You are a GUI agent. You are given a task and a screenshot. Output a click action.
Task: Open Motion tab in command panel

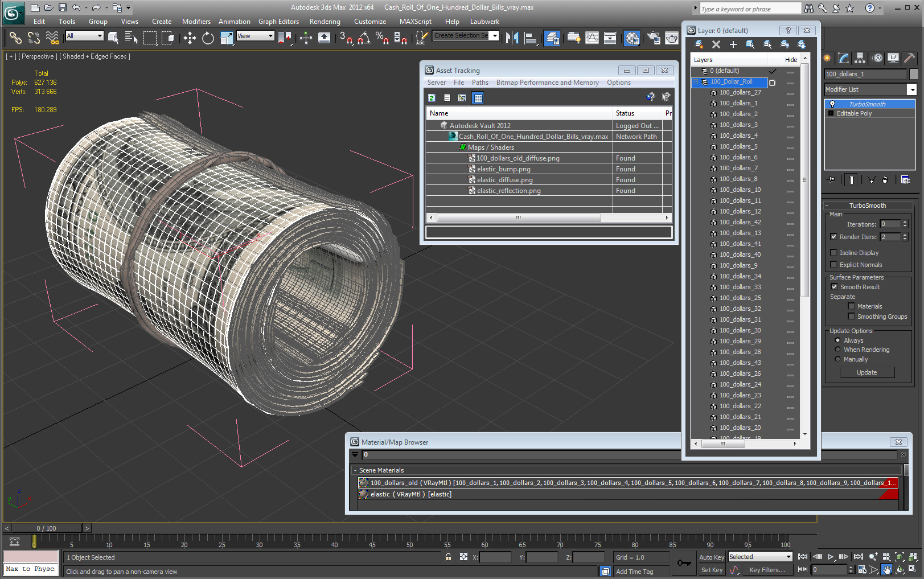[x=877, y=58]
